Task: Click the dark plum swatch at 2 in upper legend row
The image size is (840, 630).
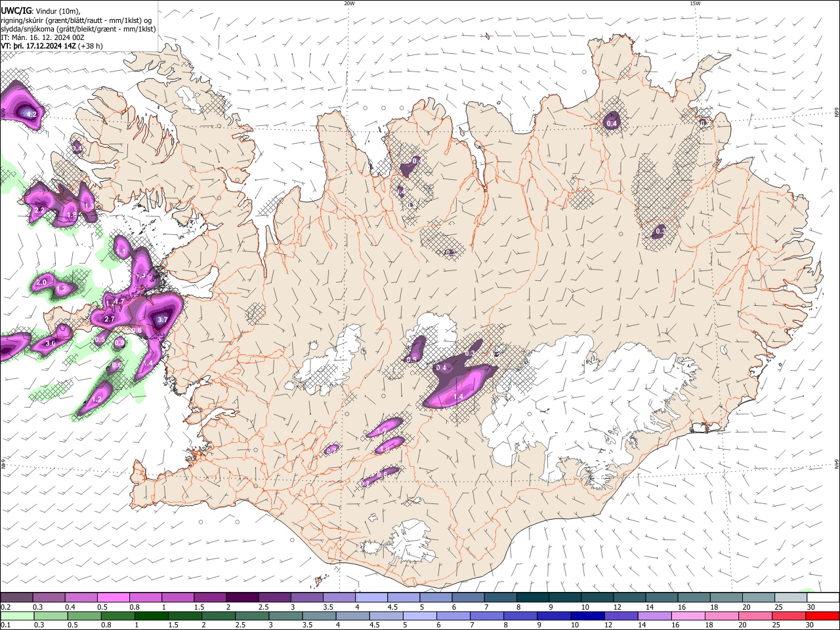Action: (x=241, y=597)
